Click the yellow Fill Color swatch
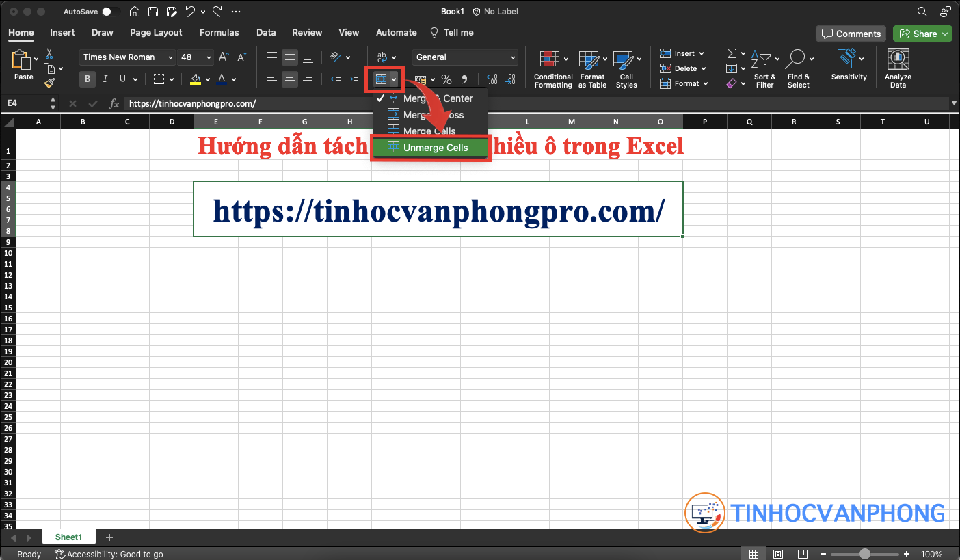 (x=196, y=79)
